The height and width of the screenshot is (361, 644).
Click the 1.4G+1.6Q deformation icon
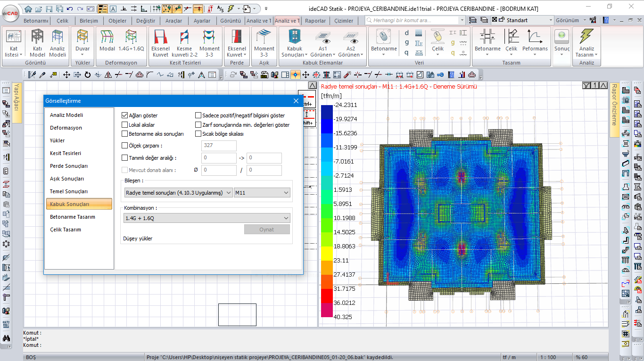131,39
